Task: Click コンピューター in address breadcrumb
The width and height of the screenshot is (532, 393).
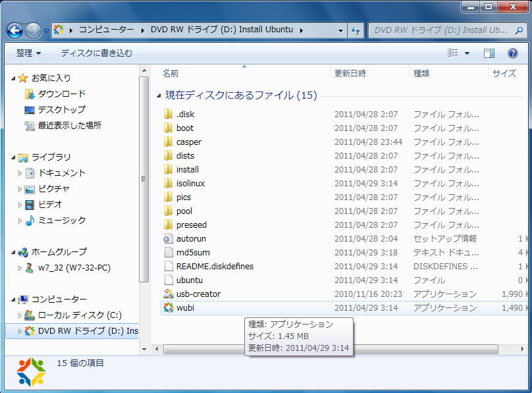Action: (x=106, y=30)
